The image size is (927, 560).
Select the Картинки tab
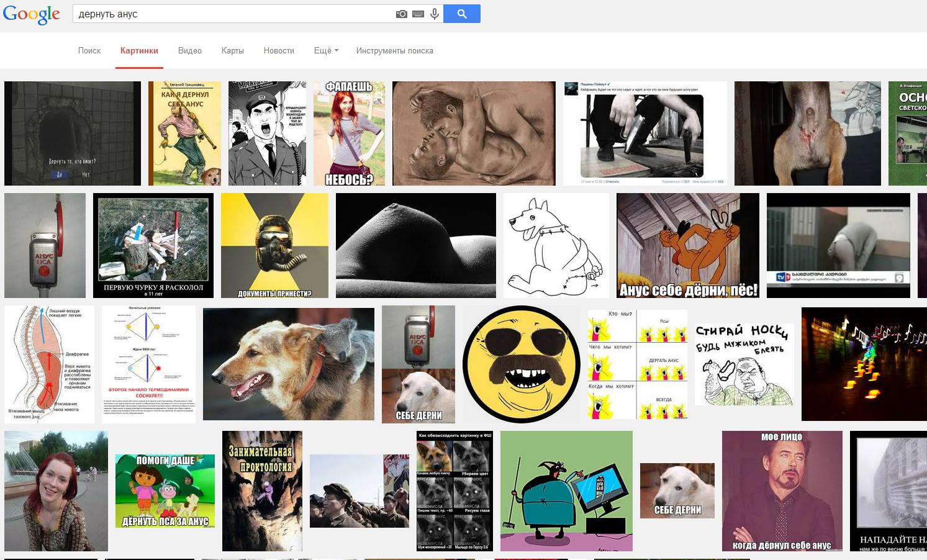point(139,51)
